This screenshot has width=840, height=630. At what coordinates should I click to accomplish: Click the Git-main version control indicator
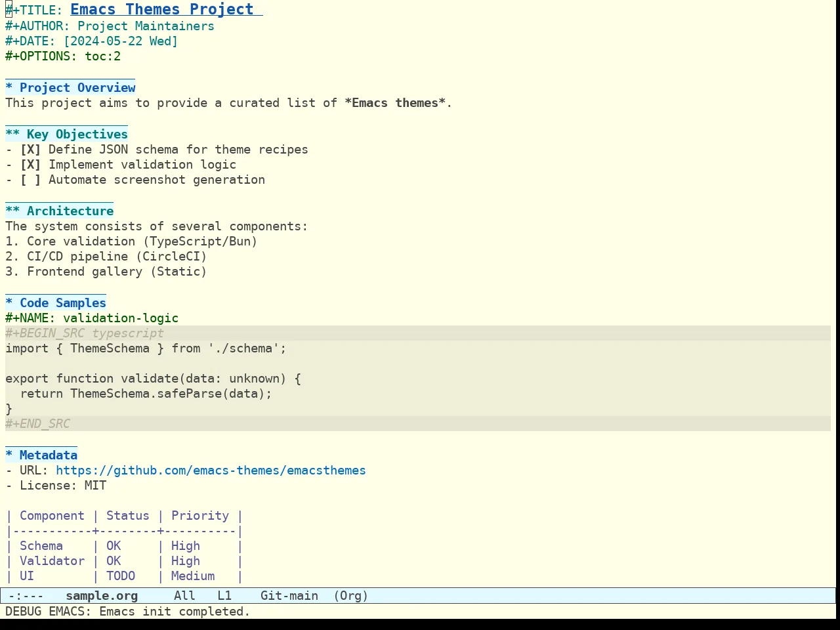coord(289,596)
